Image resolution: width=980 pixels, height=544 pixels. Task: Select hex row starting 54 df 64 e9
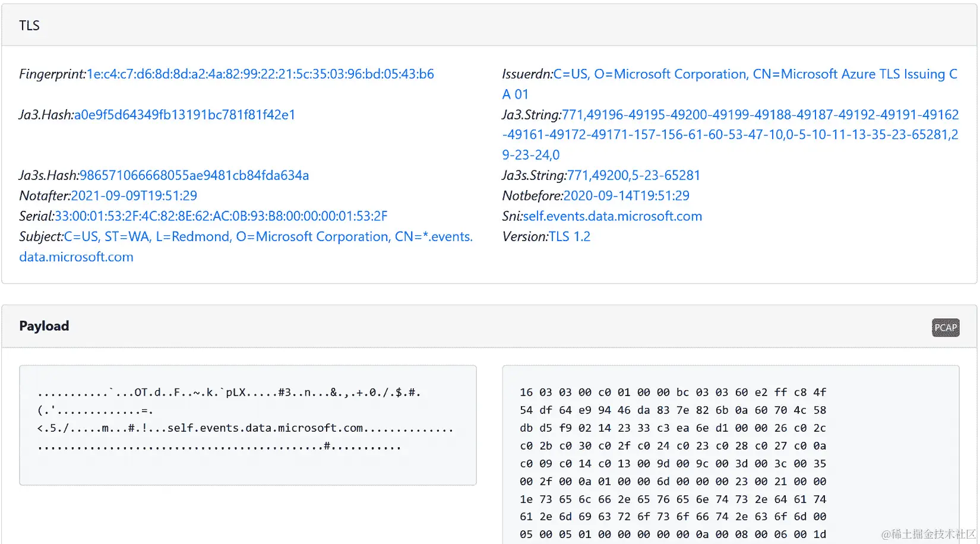click(673, 410)
